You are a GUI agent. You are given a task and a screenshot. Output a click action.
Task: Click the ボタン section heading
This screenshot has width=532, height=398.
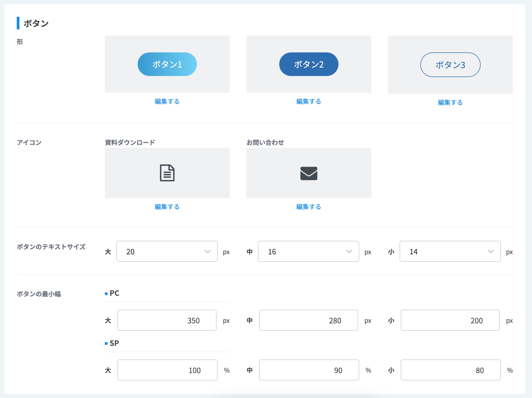(x=36, y=23)
